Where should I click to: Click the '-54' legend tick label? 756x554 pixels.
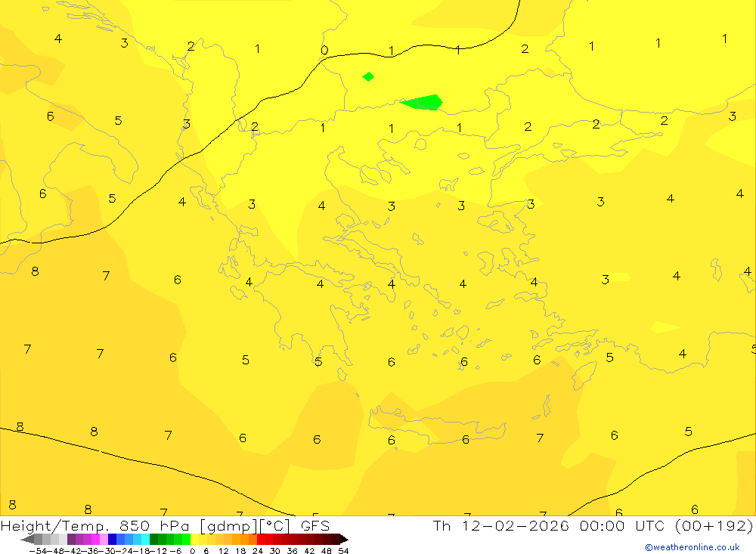(x=38, y=551)
